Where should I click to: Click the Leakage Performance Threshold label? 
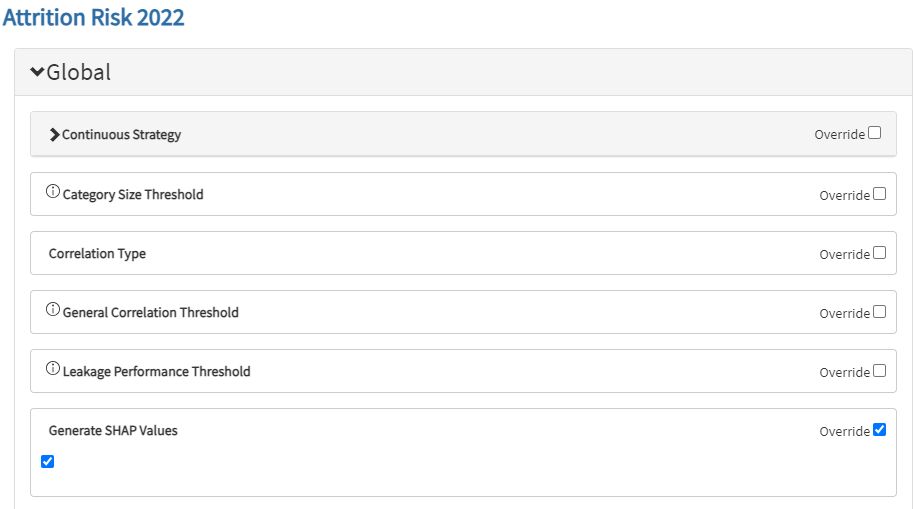tap(156, 372)
